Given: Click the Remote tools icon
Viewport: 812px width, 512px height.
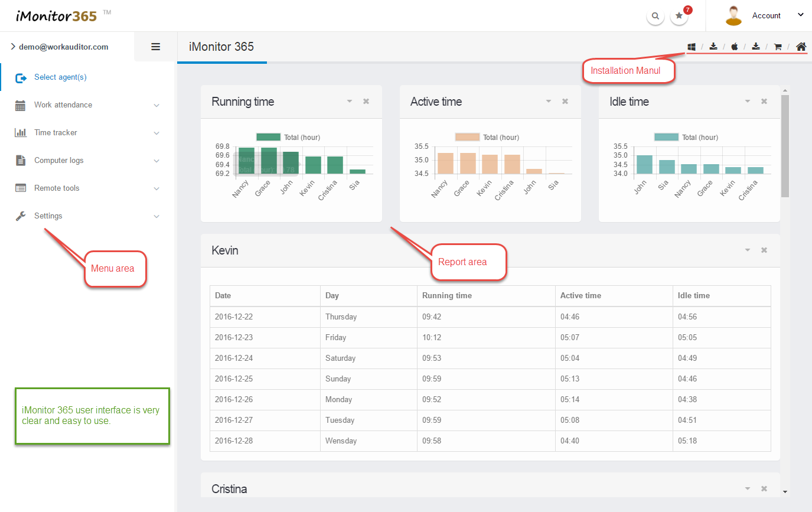Looking at the screenshot, I should coord(21,188).
